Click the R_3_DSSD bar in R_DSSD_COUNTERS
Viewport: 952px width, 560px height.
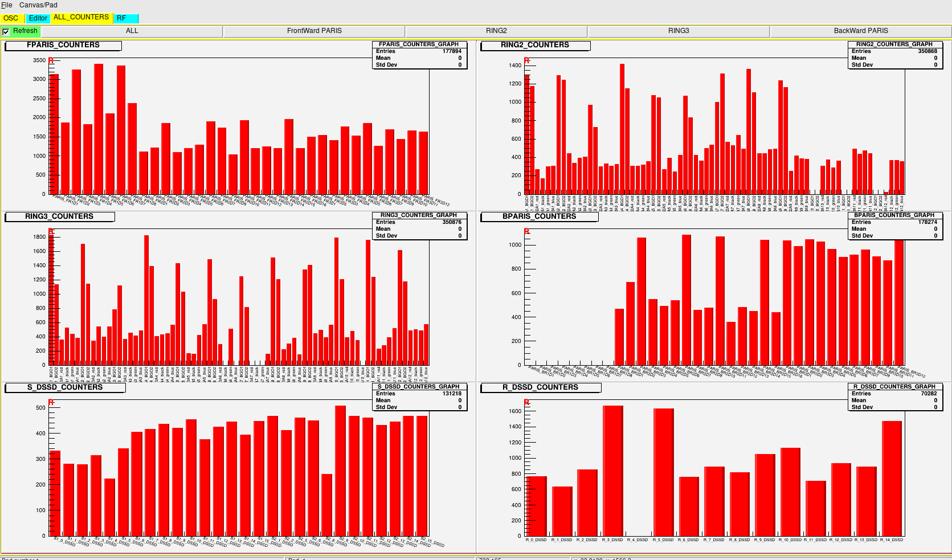pos(612,470)
